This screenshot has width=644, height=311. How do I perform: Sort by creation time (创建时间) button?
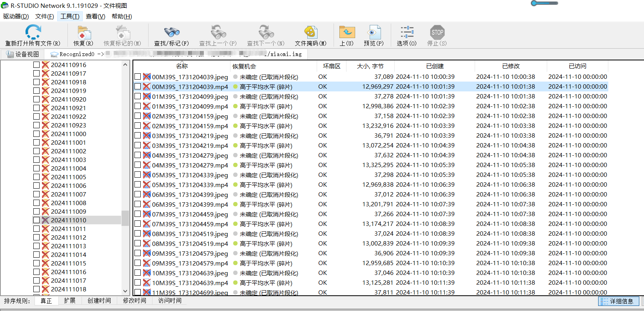(99, 301)
